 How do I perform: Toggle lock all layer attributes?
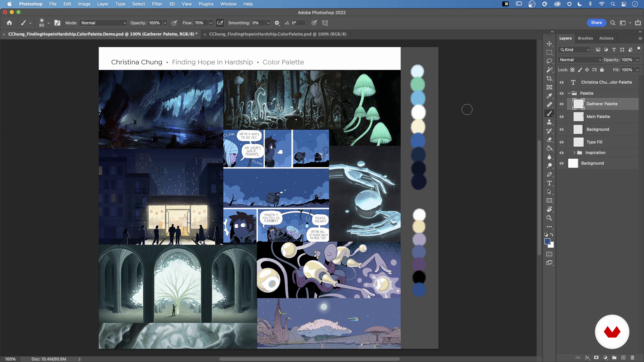602,70
